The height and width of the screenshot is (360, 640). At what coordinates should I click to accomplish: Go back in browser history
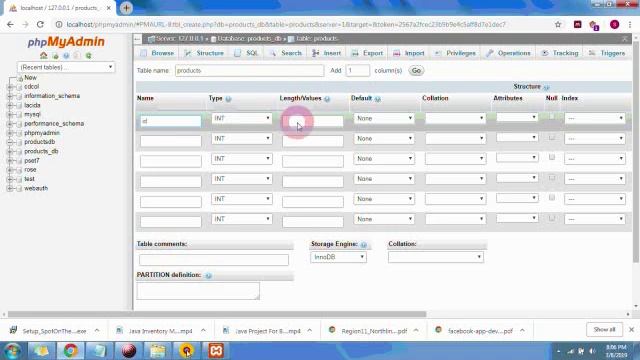pyautogui.click(x=10, y=24)
